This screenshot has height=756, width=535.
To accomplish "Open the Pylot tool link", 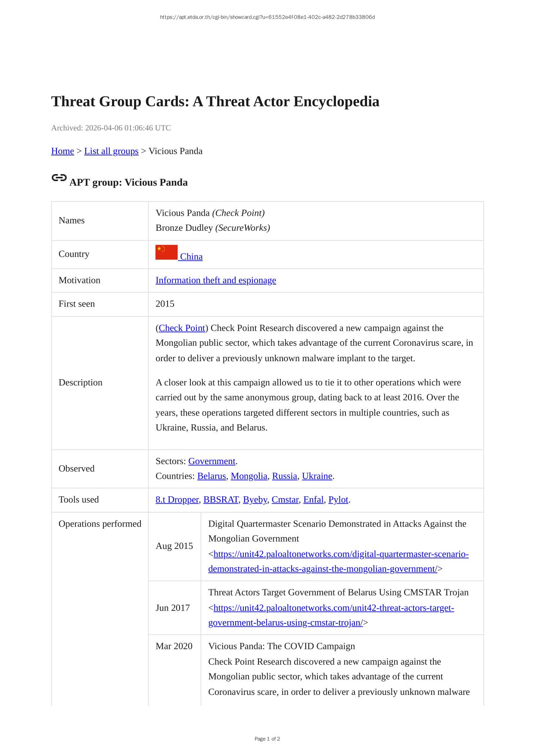I will point(338,500).
